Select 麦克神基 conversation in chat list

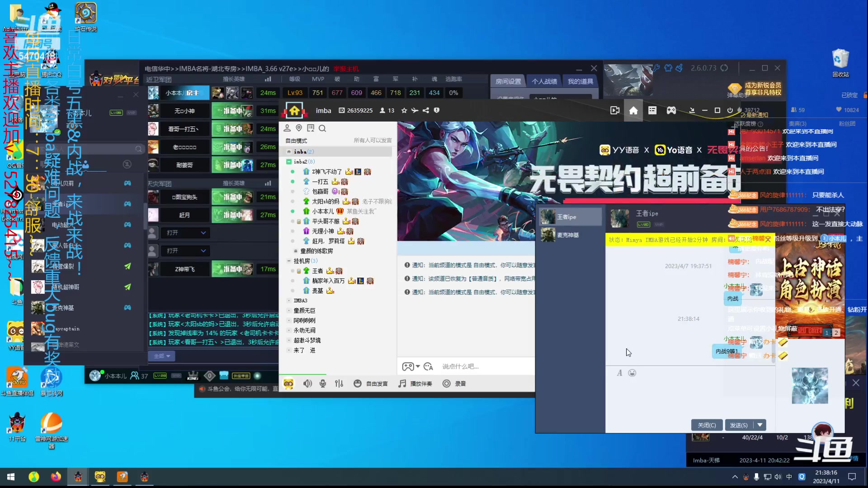click(x=570, y=235)
